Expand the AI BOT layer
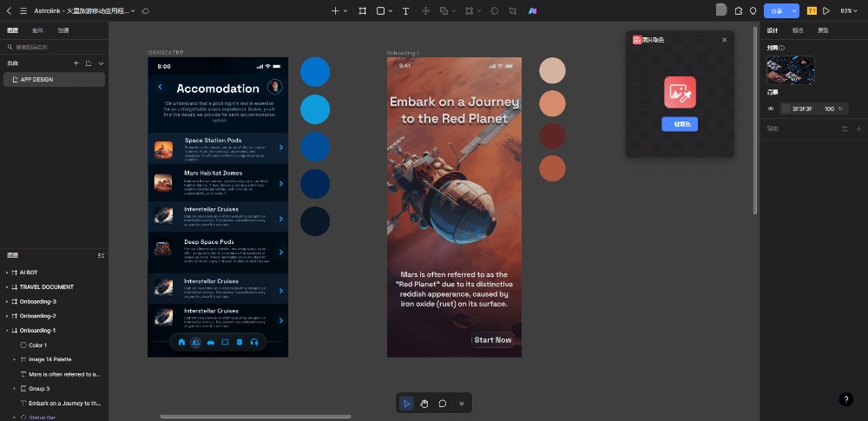The height and width of the screenshot is (421, 868). 8,273
